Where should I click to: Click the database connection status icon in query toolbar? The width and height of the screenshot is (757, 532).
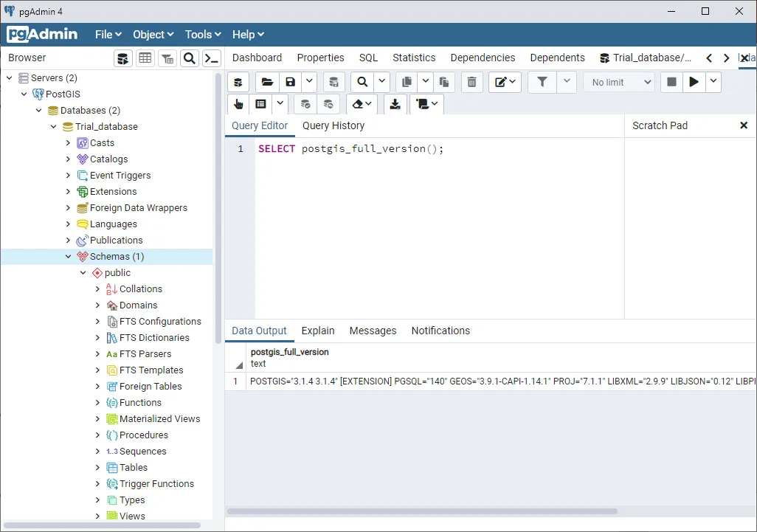tap(238, 82)
